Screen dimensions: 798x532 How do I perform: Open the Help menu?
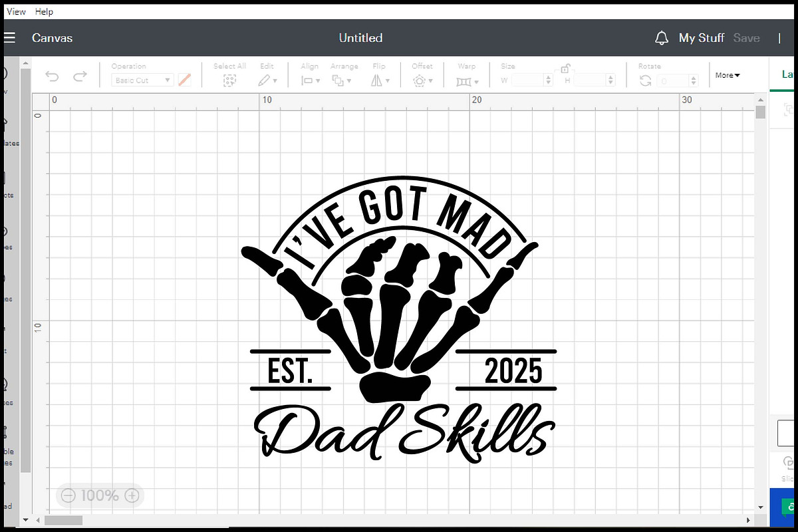tap(44, 11)
